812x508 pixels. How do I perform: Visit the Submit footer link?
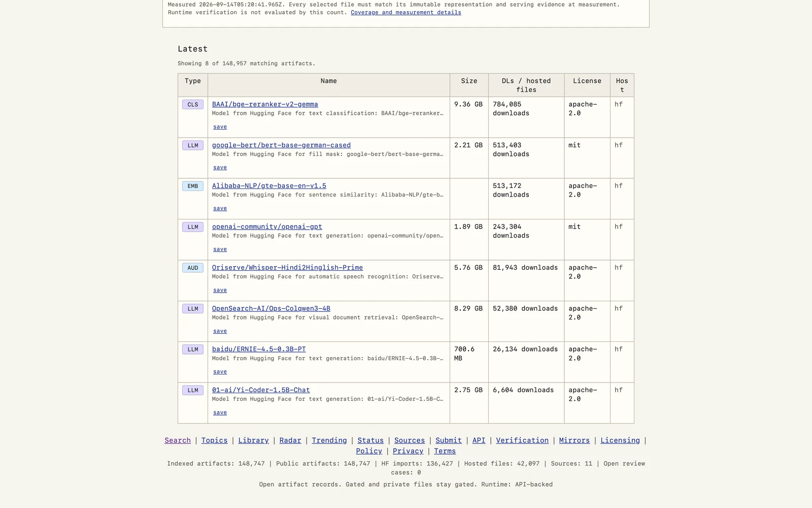click(449, 440)
